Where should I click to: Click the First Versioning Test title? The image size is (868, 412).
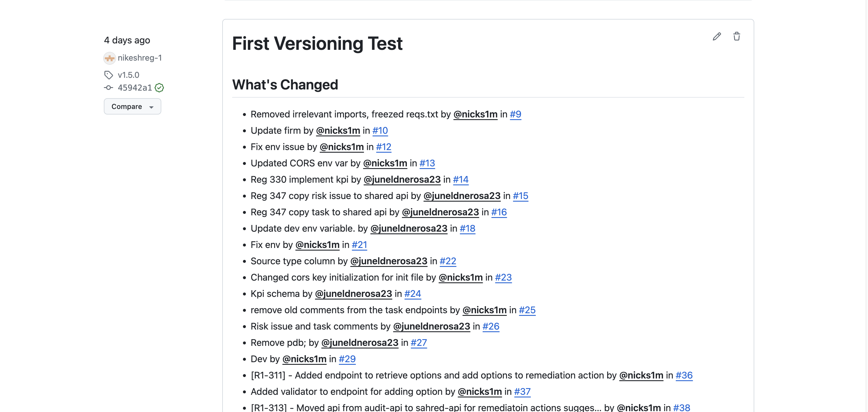point(317,43)
